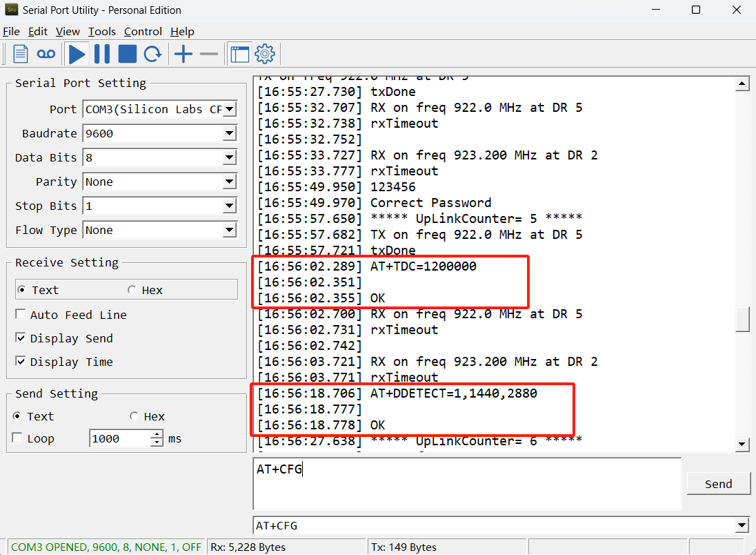Open the Port selection dropdown
The width and height of the screenshot is (756, 555).
pos(230,109)
